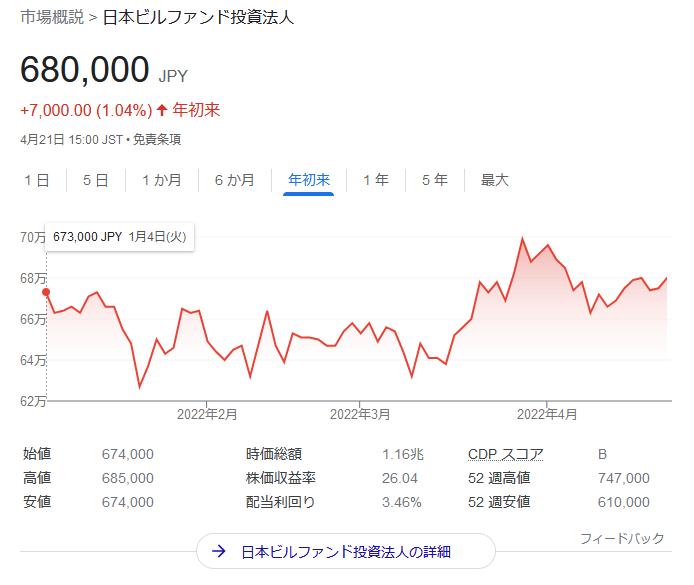Viewport: 694px width, 585px height.
Task: Switch chart to 6か月 range
Action: pyautogui.click(x=235, y=180)
